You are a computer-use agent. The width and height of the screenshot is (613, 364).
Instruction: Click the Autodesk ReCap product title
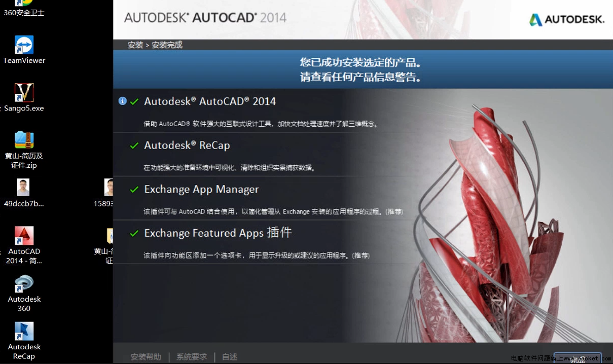[x=187, y=145]
